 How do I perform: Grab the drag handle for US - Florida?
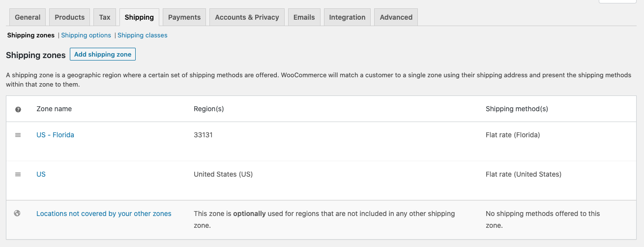18,135
